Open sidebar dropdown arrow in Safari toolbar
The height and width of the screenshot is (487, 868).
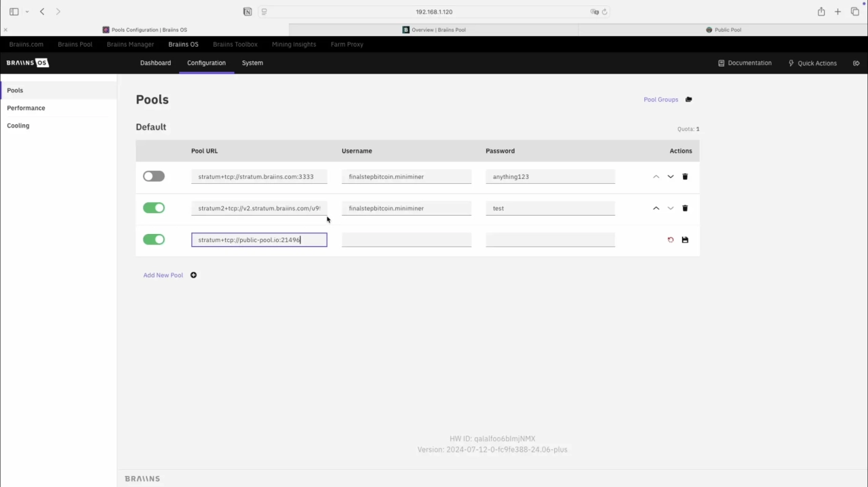(27, 12)
